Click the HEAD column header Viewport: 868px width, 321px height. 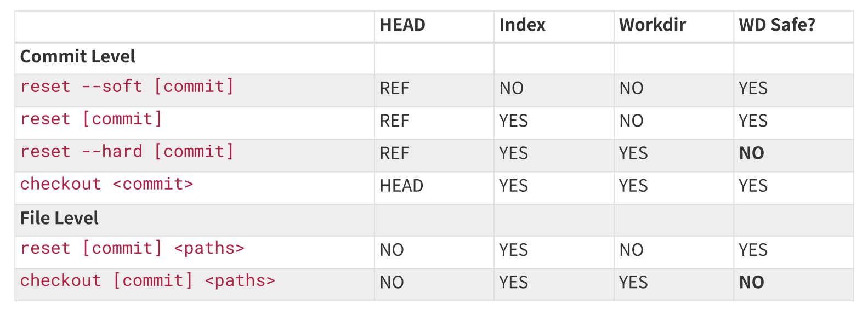point(402,25)
